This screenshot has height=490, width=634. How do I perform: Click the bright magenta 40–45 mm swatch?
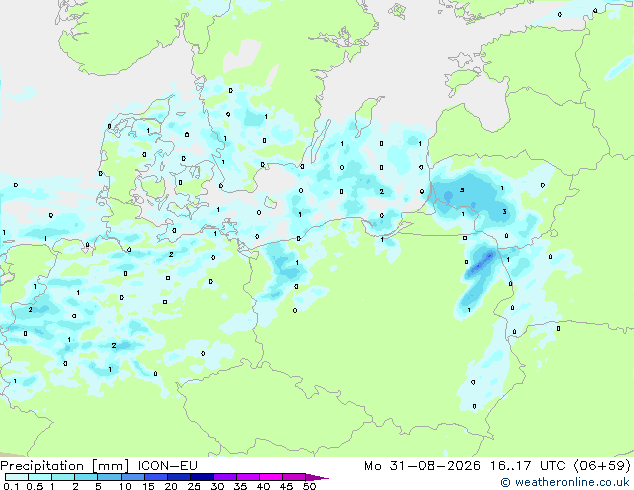(271, 477)
